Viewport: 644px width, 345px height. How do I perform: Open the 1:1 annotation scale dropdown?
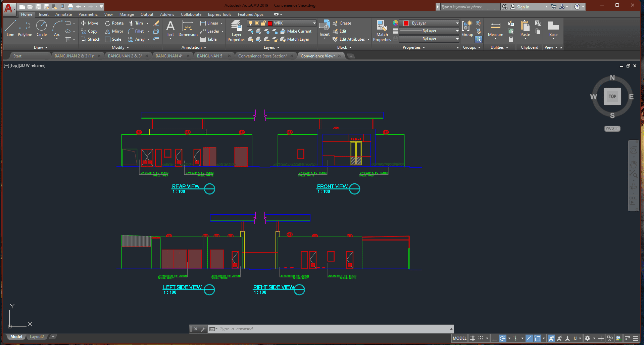(580, 338)
